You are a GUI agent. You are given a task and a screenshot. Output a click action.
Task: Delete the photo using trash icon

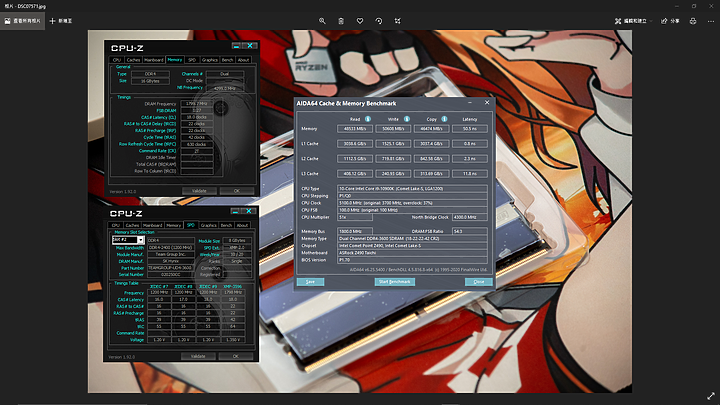341,21
